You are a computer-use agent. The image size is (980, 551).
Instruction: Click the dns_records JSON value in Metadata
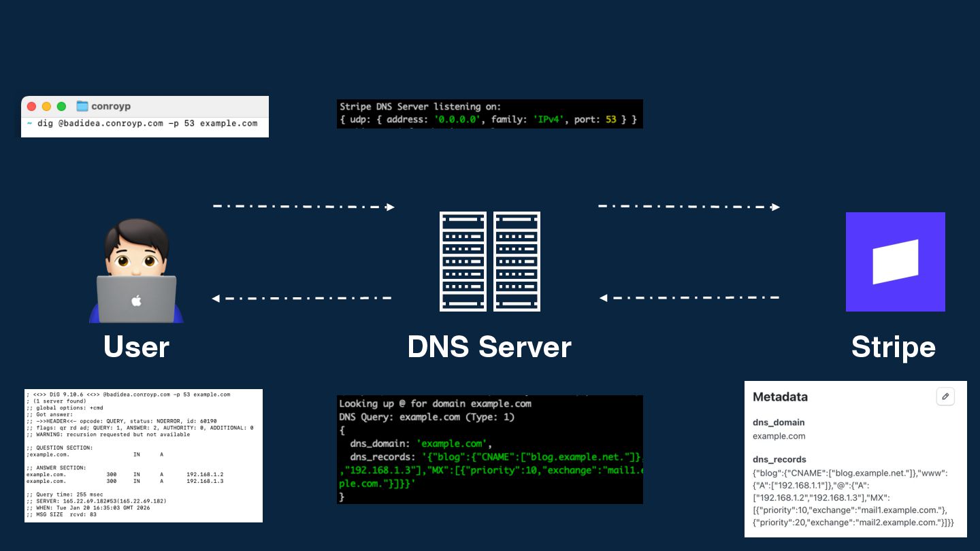853,497
